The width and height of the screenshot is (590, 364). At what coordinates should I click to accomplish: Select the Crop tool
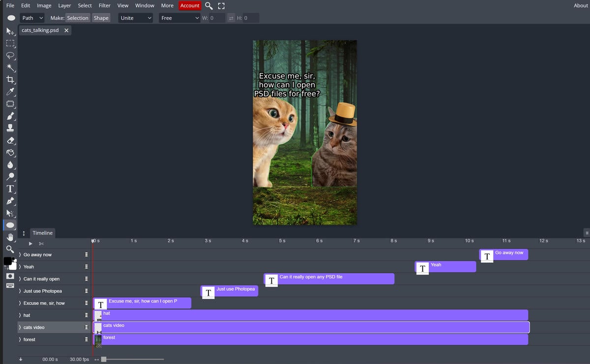coord(10,80)
